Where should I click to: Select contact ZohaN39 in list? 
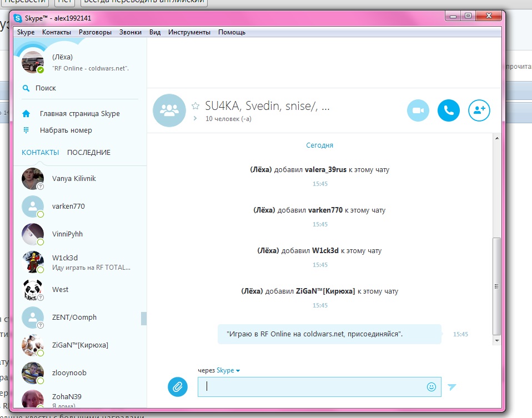[x=80, y=400]
